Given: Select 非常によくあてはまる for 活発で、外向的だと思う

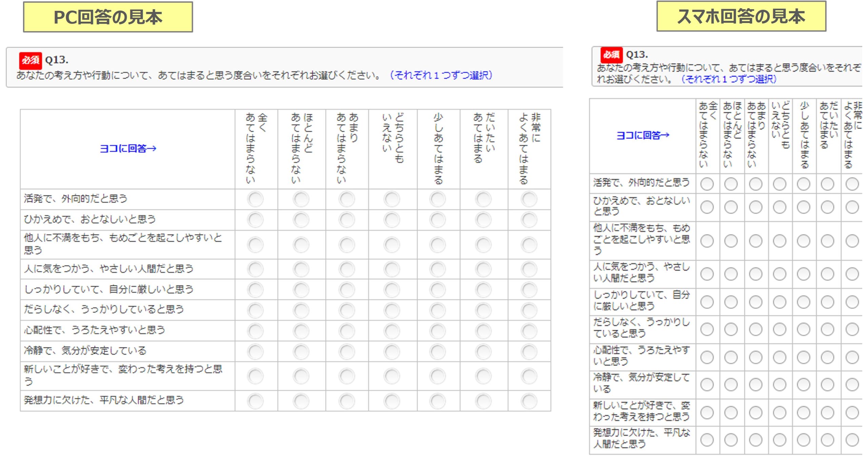Looking at the screenshot, I should tap(529, 198).
